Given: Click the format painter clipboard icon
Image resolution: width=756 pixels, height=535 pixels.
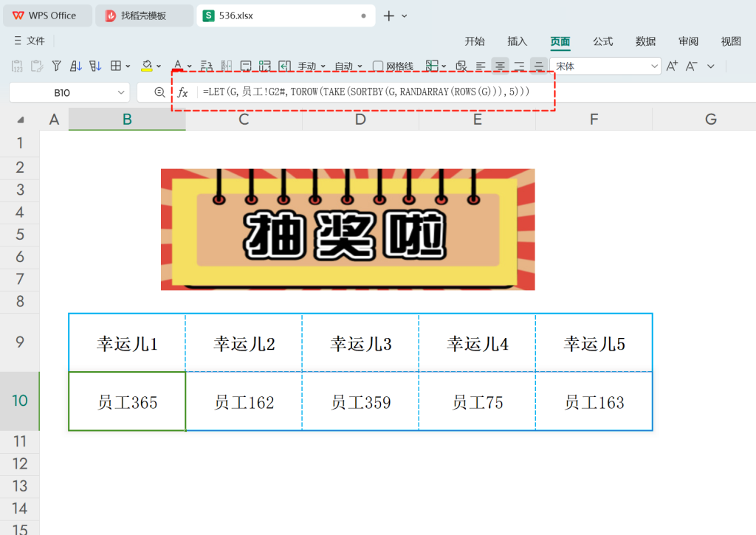Looking at the screenshot, I should pyautogui.click(x=37, y=66).
